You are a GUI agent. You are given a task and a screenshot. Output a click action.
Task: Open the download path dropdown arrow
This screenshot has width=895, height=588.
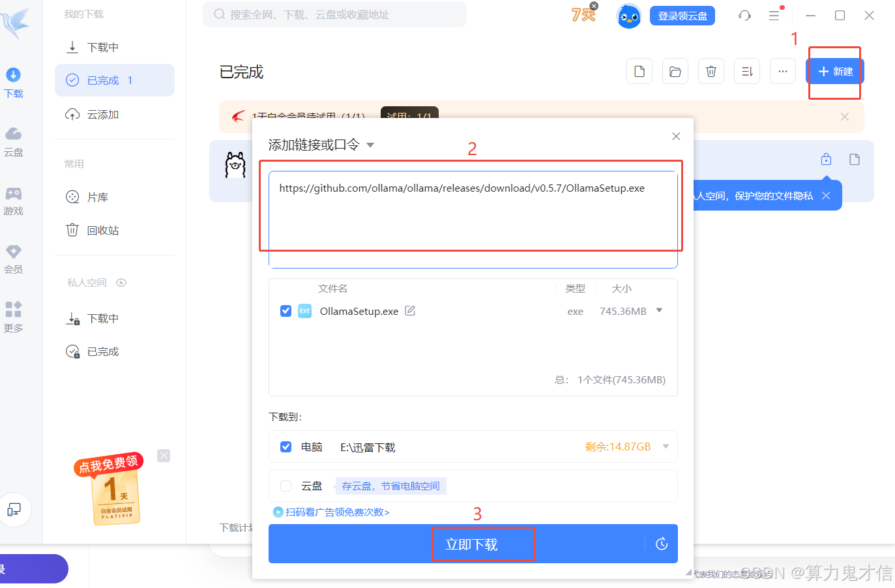[x=666, y=447]
